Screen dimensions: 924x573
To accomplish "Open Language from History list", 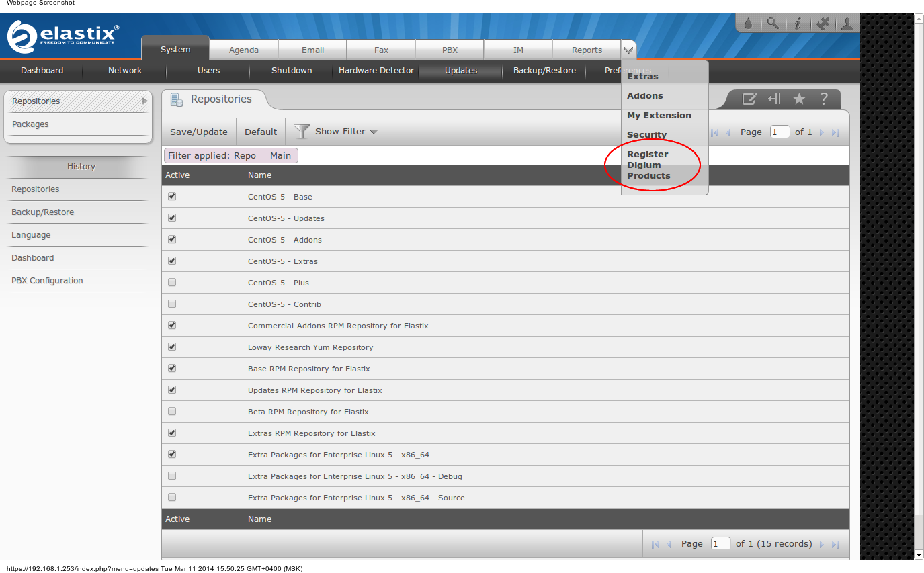I will tap(31, 235).
